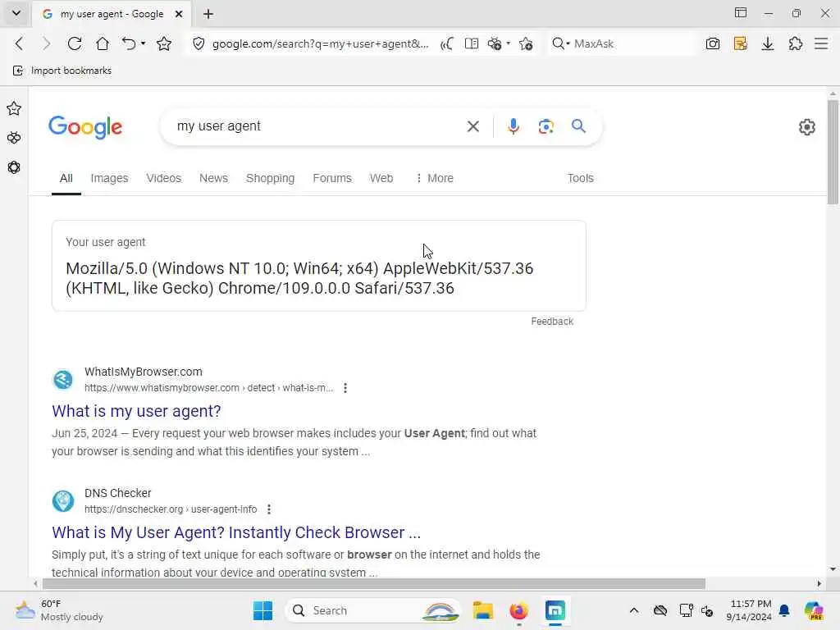
Task: Expand the undo closed tab dropdown arrow
Action: [x=143, y=43]
